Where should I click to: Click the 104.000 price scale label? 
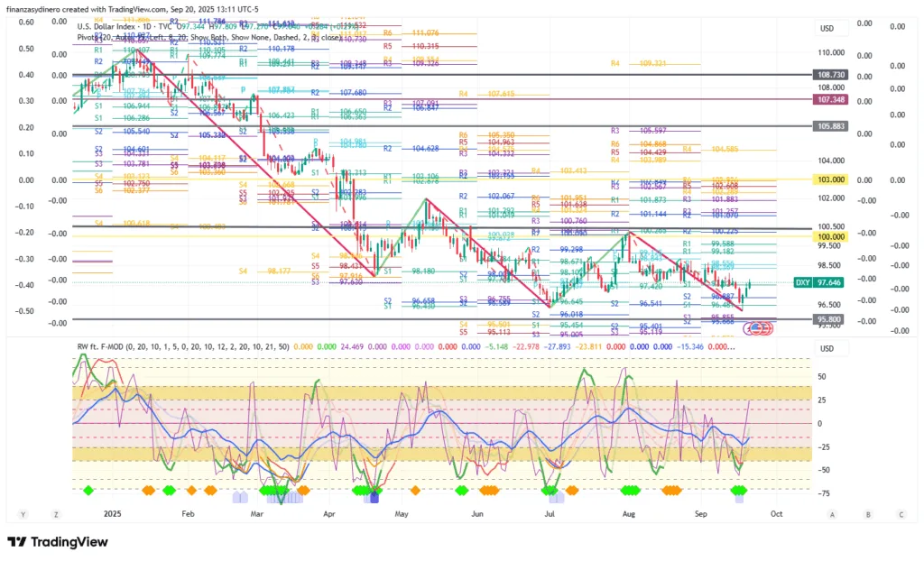tap(831, 161)
